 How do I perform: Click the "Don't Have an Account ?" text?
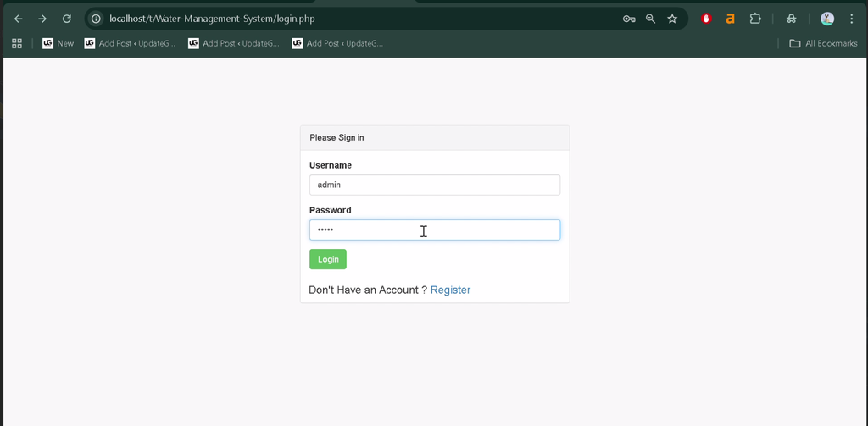(x=368, y=290)
